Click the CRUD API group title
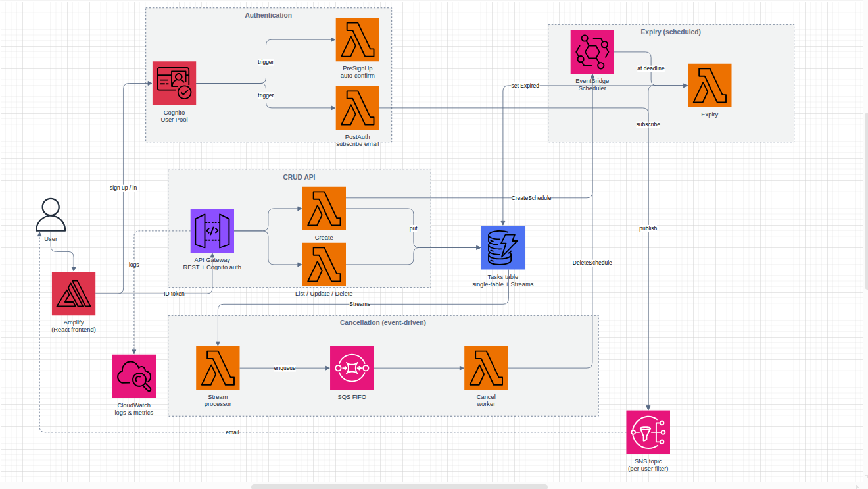The height and width of the screenshot is (489, 868). [x=299, y=178]
